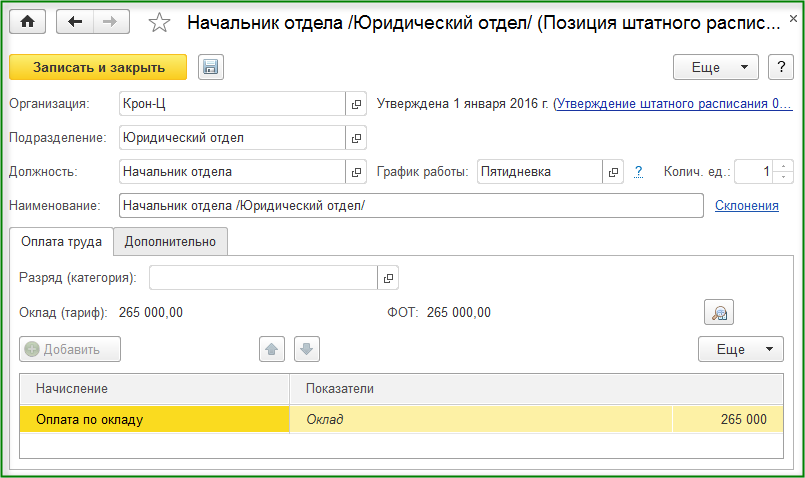Image resolution: width=805 pixels, height=478 pixels.
Task: Move the accrual row up
Action: (x=272, y=349)
